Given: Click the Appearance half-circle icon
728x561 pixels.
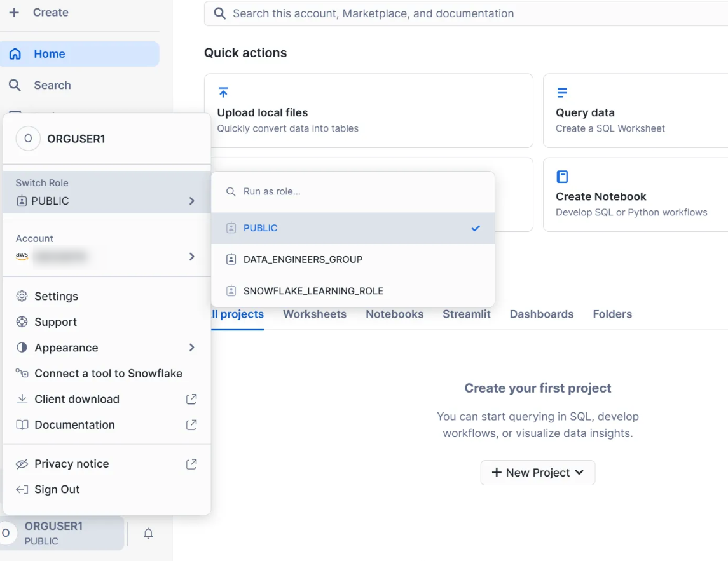Looking at the screenshot, I should point(22,348).
